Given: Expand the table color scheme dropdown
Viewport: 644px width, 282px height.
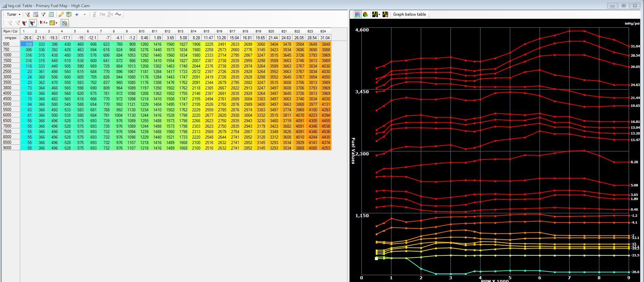Looking at the screenshot, I should pos(56,23).
